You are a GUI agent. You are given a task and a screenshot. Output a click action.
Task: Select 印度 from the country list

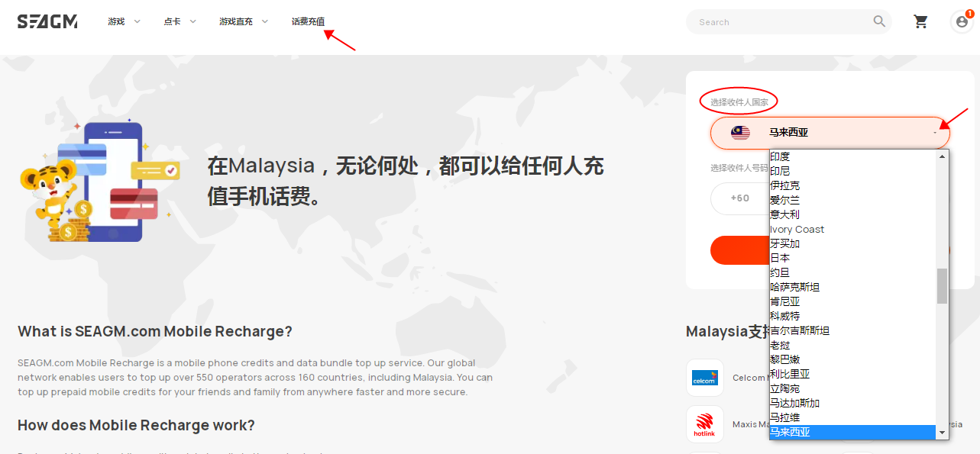click(x=852, y=156)
